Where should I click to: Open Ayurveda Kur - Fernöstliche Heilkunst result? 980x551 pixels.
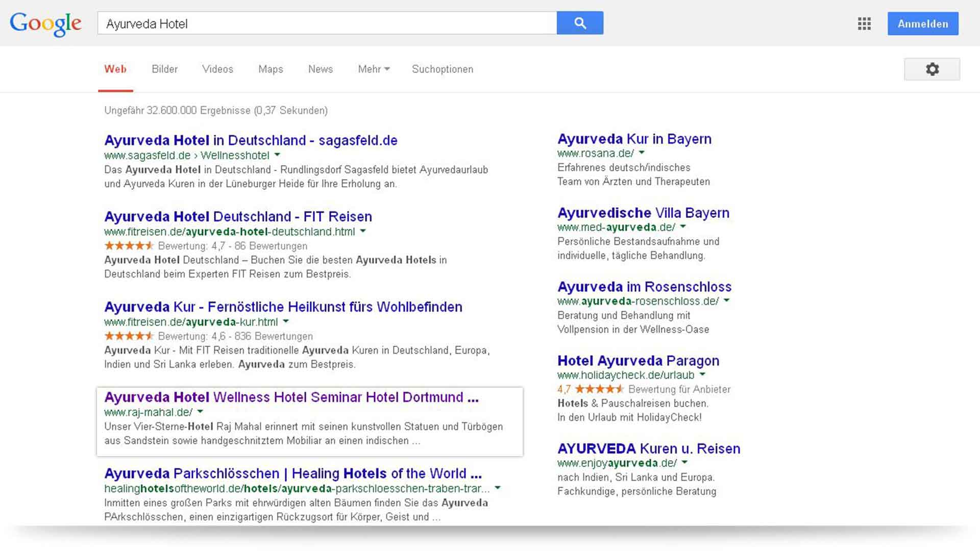click(283, 307)
